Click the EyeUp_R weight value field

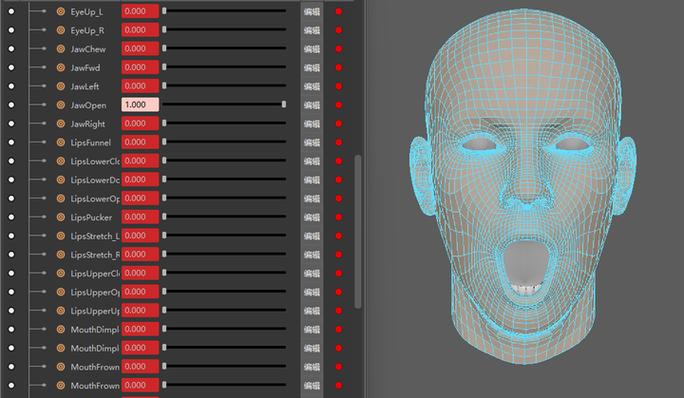pos(140,30)
